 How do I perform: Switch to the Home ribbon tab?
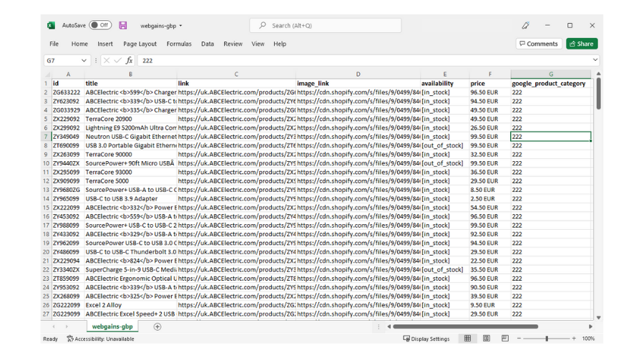(x=79, y=44)
